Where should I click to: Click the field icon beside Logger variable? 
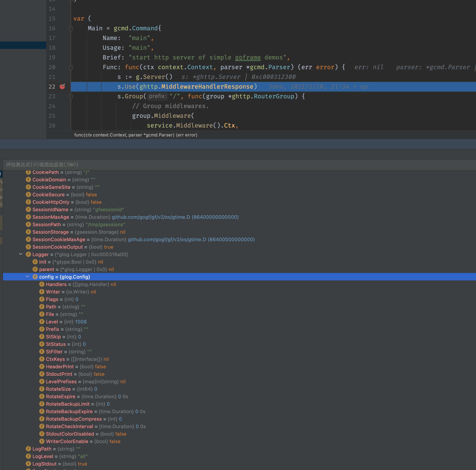tap(28, 254)
